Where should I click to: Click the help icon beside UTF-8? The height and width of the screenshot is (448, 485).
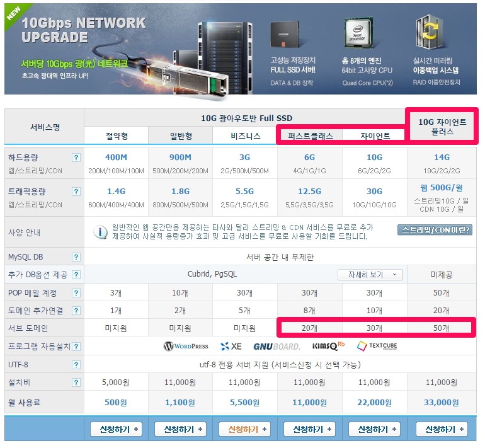click(76, 364)
